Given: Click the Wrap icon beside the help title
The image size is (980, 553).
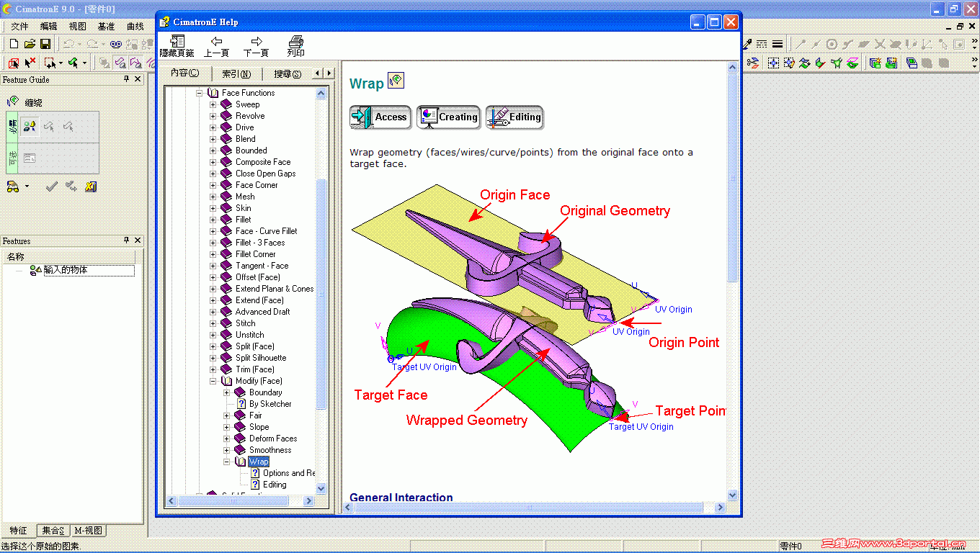Looking at the screenshot, I should coord(396,81).
